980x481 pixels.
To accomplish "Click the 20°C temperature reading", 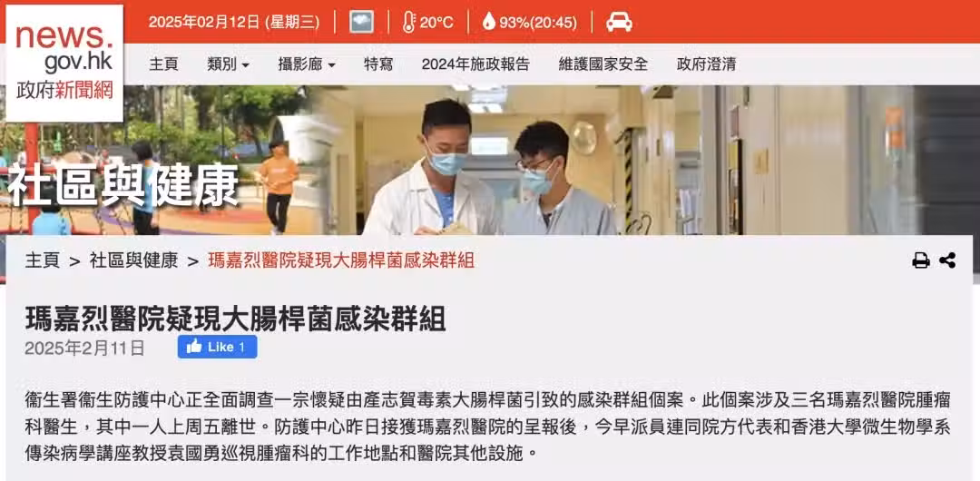I will [x=436, y=23].
